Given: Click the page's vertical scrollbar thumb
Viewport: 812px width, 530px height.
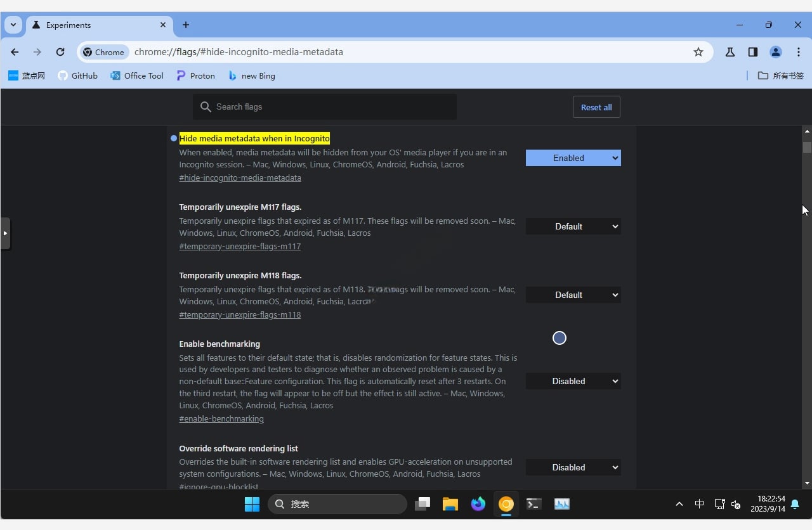Looking at the screenshot, I should [x=806, y=147].
